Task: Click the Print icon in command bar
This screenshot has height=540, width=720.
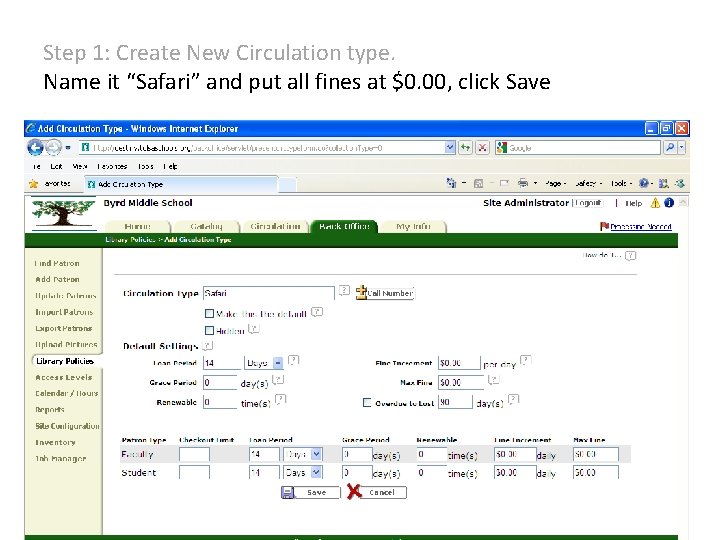Action: click(523, 183)
